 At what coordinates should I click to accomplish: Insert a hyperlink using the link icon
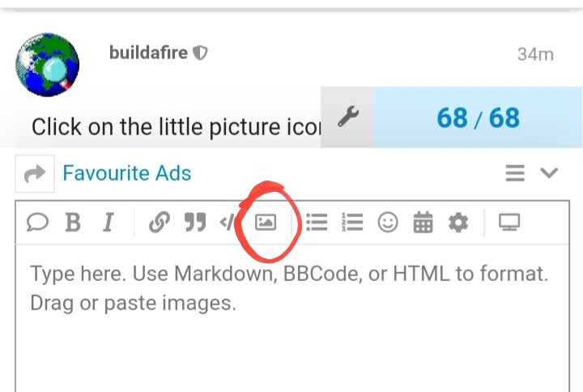(159, 223)
